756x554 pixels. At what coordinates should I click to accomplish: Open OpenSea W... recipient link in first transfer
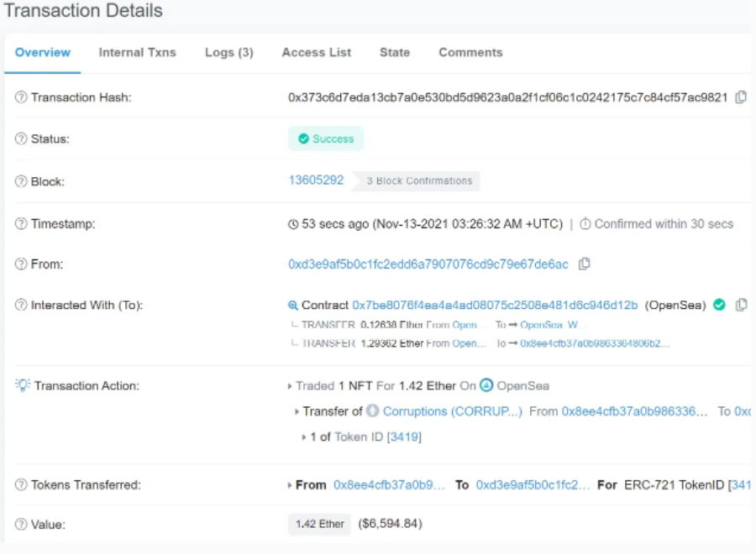tap(553, 325)
